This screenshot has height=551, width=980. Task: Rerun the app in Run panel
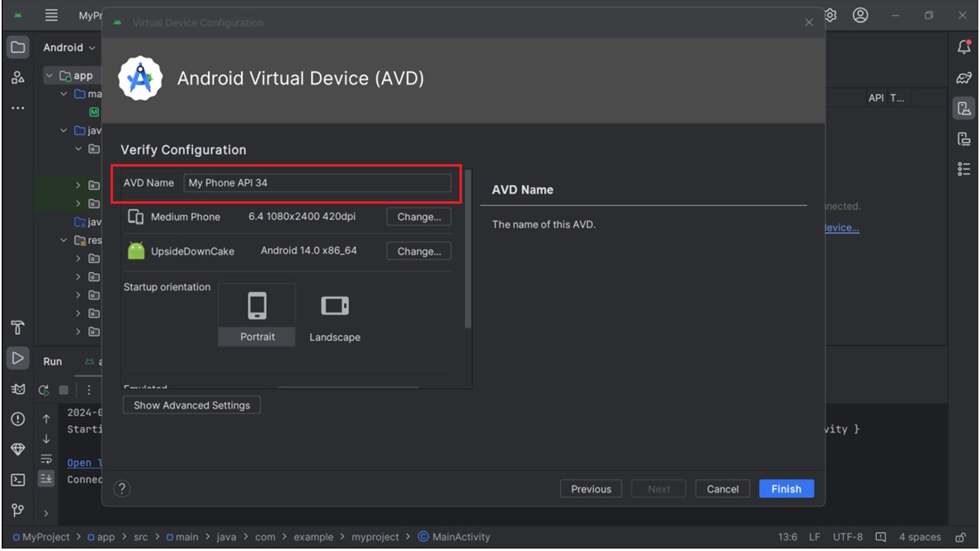(x=44, y=390)
